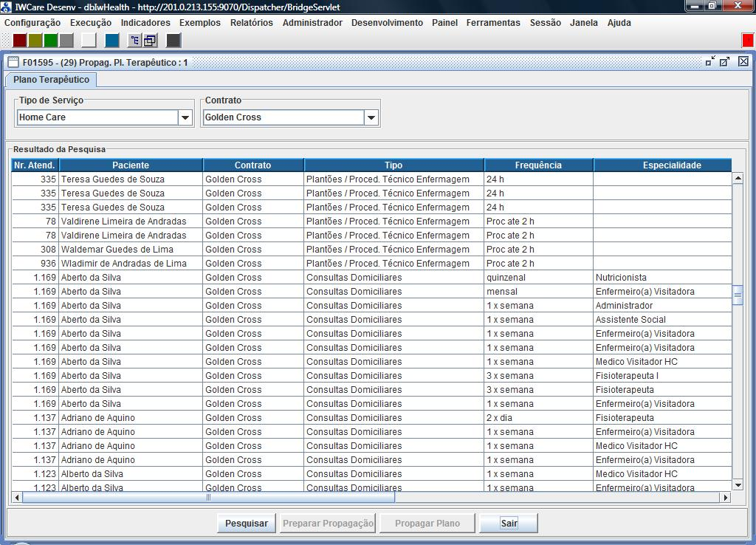Click the Sair button
Image resolution: width=756 pixels, height=545 pixels.
pyautogui.click(x=509, y=524)
